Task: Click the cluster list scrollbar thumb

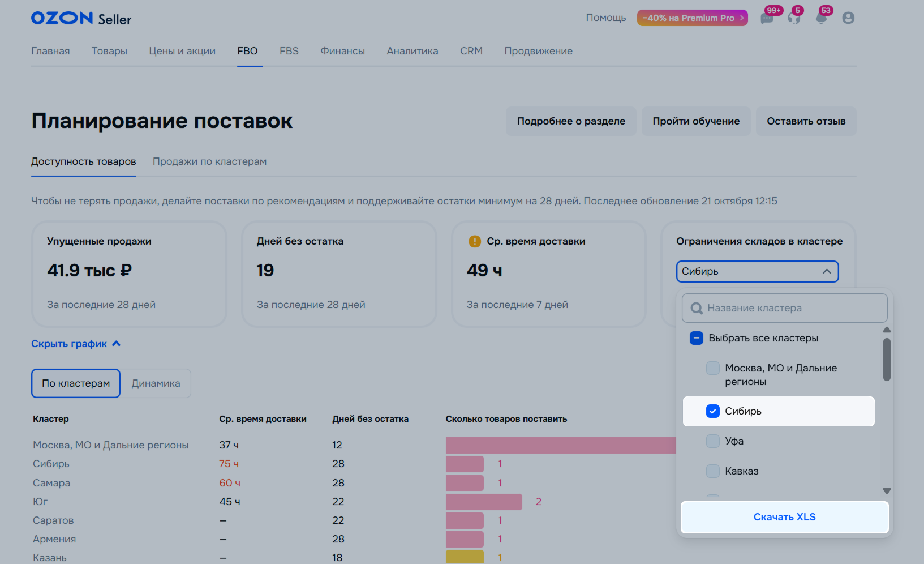Action: coord(887,360)
